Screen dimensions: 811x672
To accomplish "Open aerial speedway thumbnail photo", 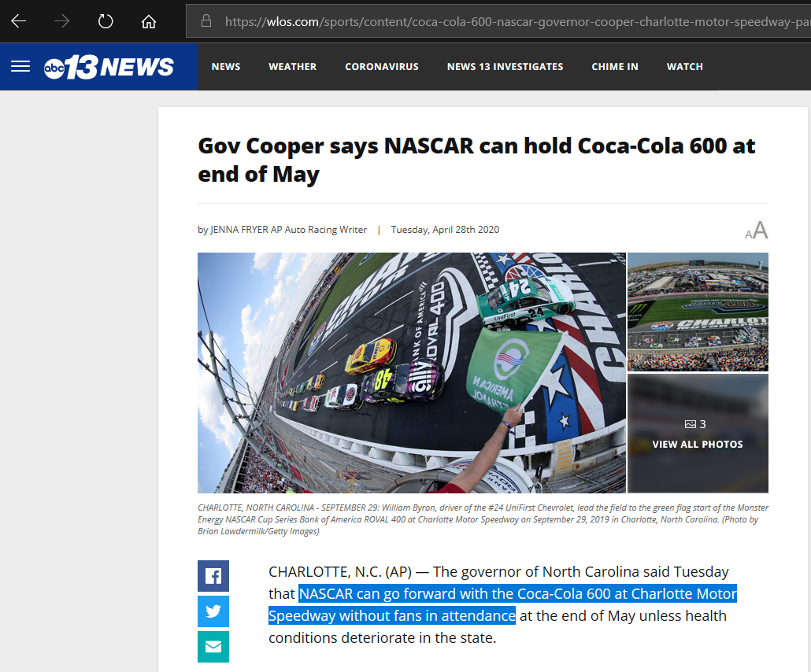I will [698, 312].
